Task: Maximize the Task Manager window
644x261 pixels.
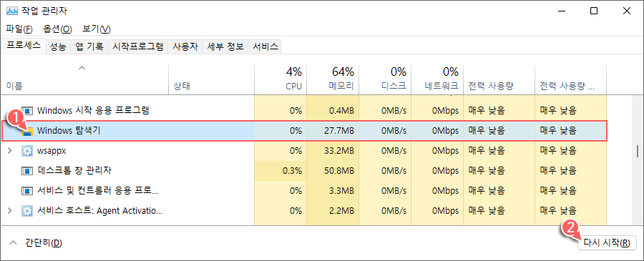Action: [594, 11]
